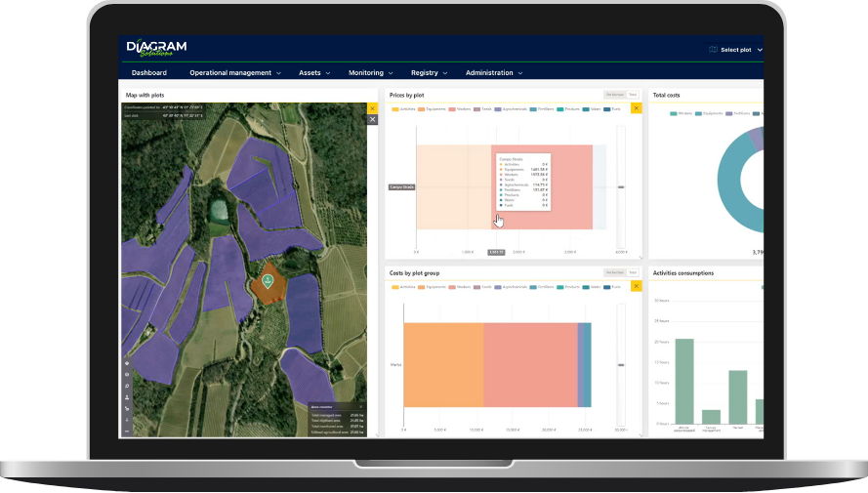Select Per hectare toggle in Prices by plot

tap(615, 95)
